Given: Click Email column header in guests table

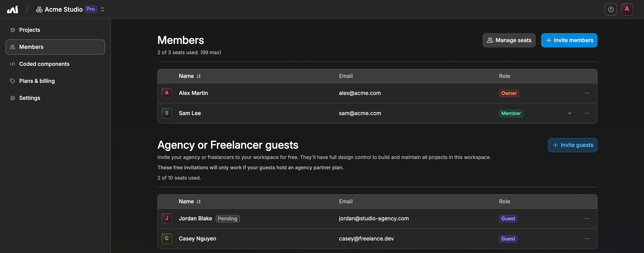Looking at the screenshot, I should (x=346, y=202).
